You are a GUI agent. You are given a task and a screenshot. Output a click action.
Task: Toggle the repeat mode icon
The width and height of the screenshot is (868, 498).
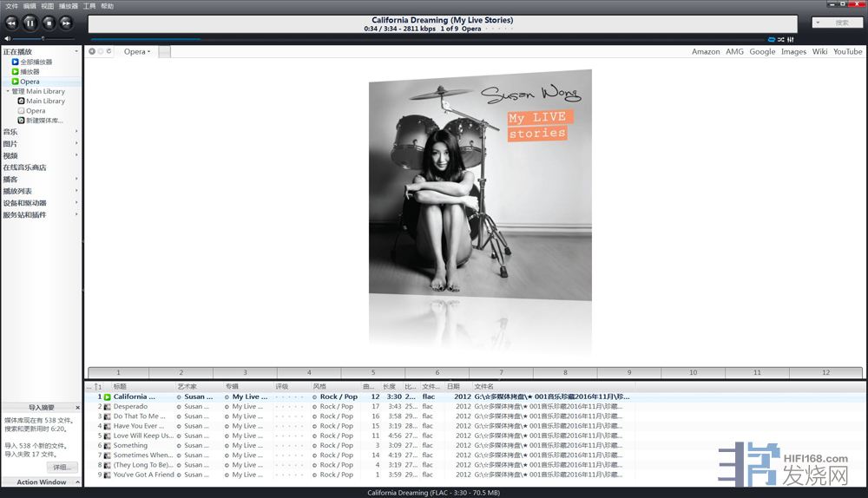[x=772, y=39]
